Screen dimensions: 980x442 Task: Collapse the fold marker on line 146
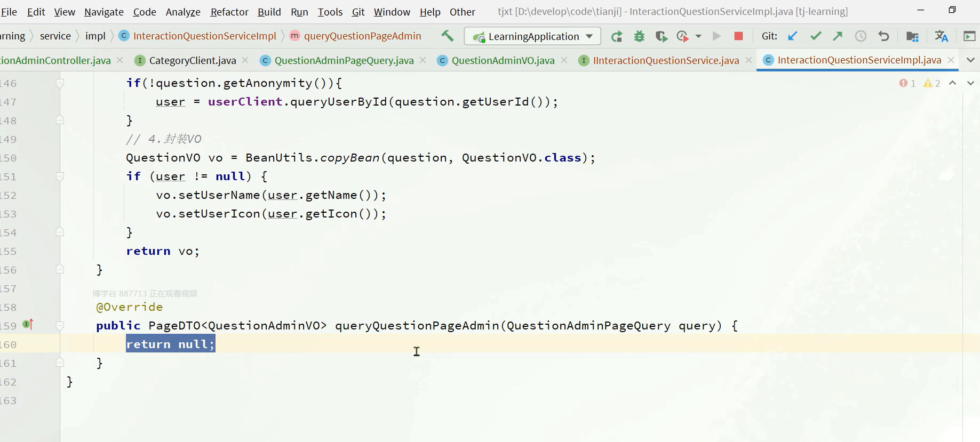(60, 83)
